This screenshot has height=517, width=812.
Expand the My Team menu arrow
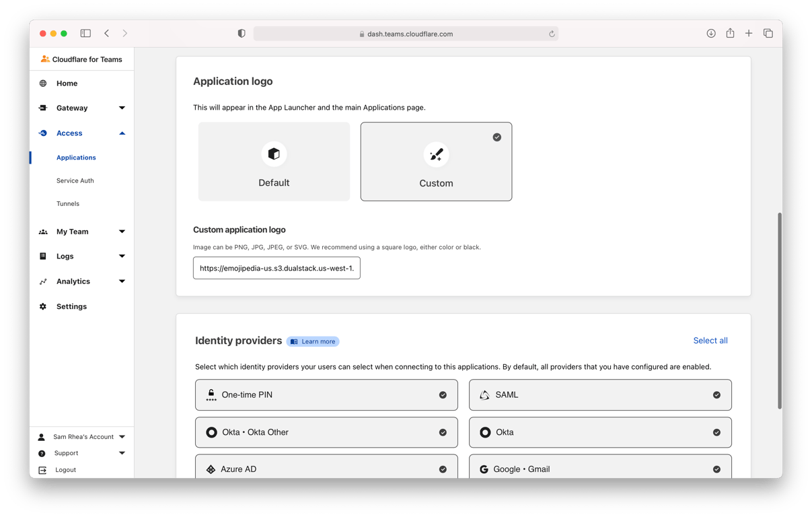[x=122, y=232]
